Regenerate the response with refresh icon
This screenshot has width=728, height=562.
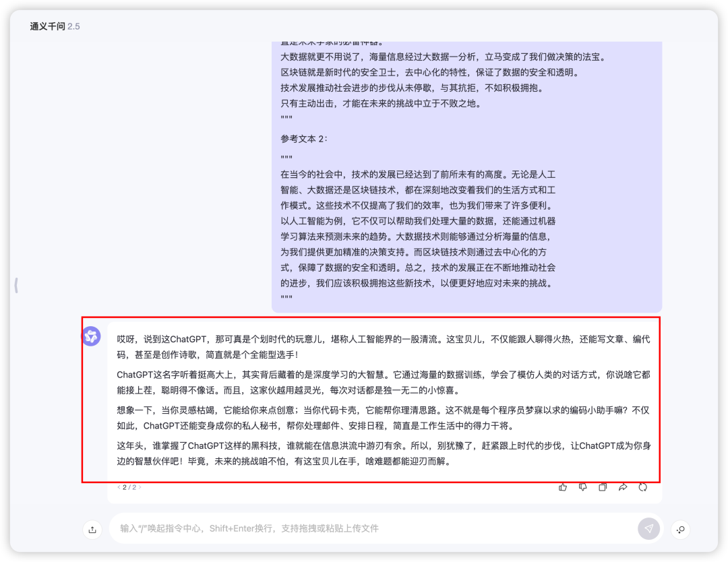[x=642, y=487]
